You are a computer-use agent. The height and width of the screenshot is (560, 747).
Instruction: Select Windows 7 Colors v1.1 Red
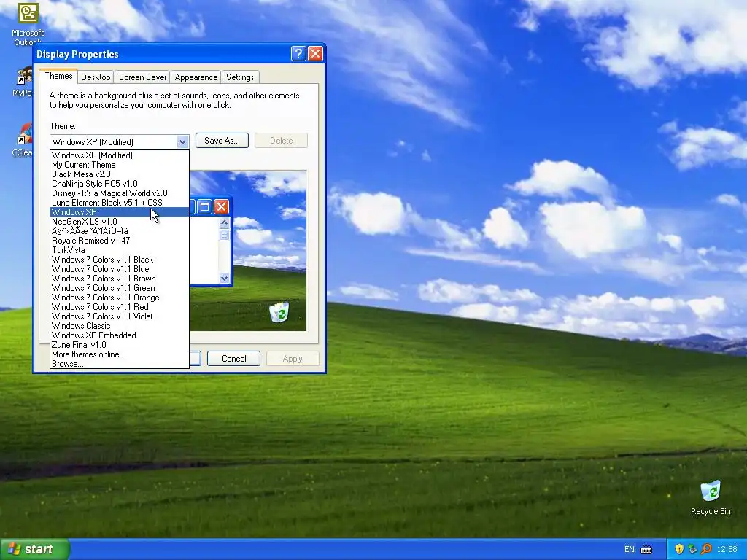coord(119,307)
